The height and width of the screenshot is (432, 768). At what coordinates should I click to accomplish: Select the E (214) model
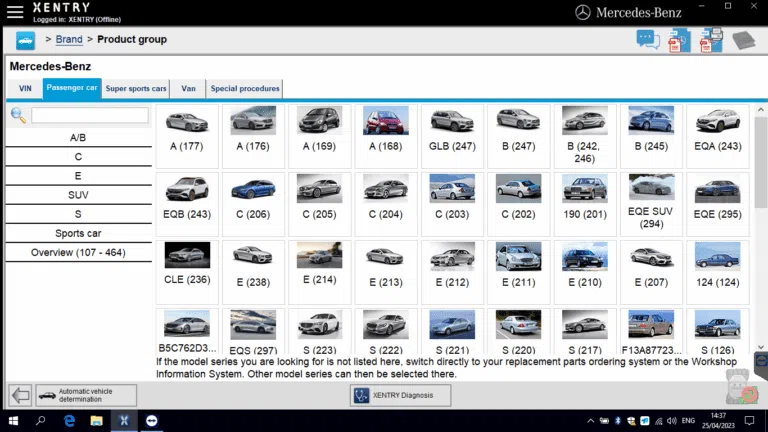click(319, 272)
